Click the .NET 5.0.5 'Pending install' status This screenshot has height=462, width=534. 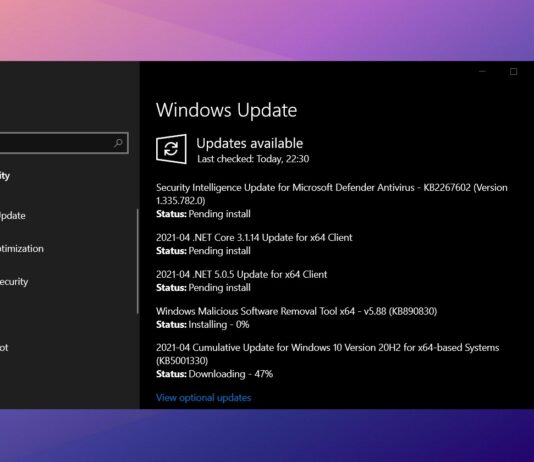coord(219,288)
